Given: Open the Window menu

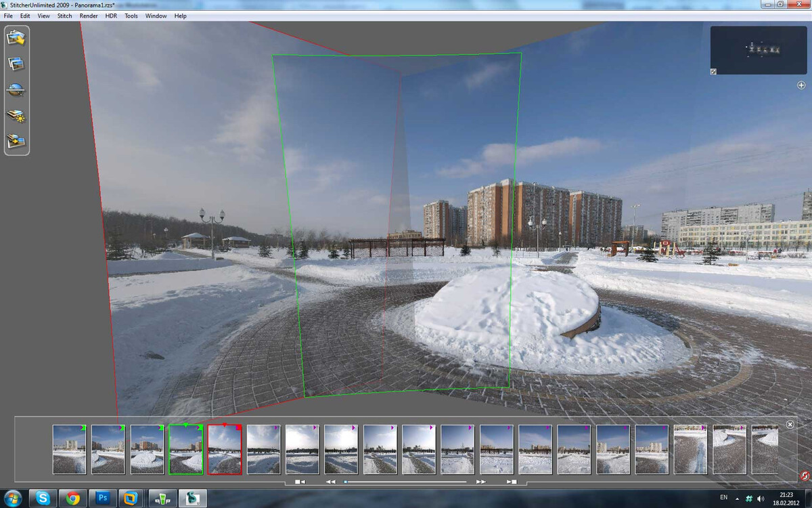Looking at the screenshot, I should pyautogui.click(x=156, y=16).
